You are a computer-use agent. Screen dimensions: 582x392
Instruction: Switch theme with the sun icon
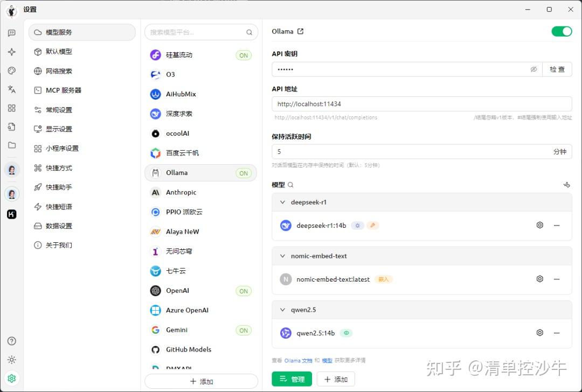click(11, 359)
